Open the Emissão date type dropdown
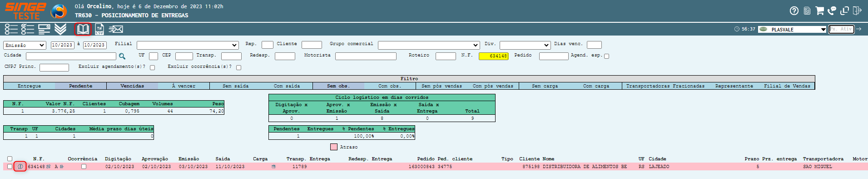Viewport: 868px width, 179px height. [x=25, y=45]
